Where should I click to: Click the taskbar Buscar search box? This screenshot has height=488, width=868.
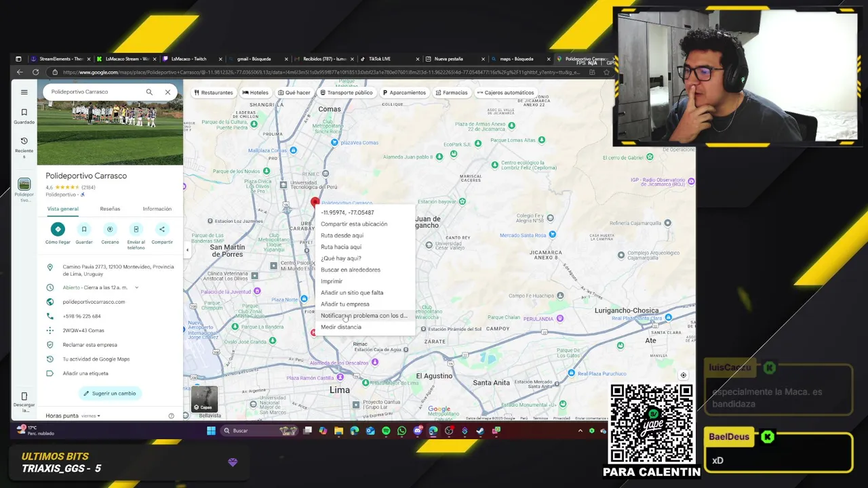[x=261, y=430]
